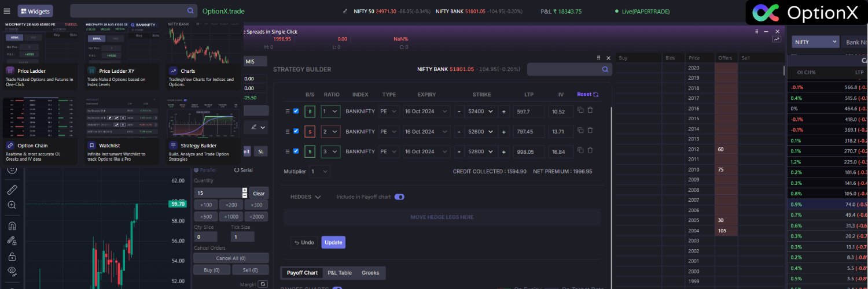Screen dimensions: 868x289
Task: Open expiry dropdown of the 52400 leg
Action: click(x=426, y=111)
